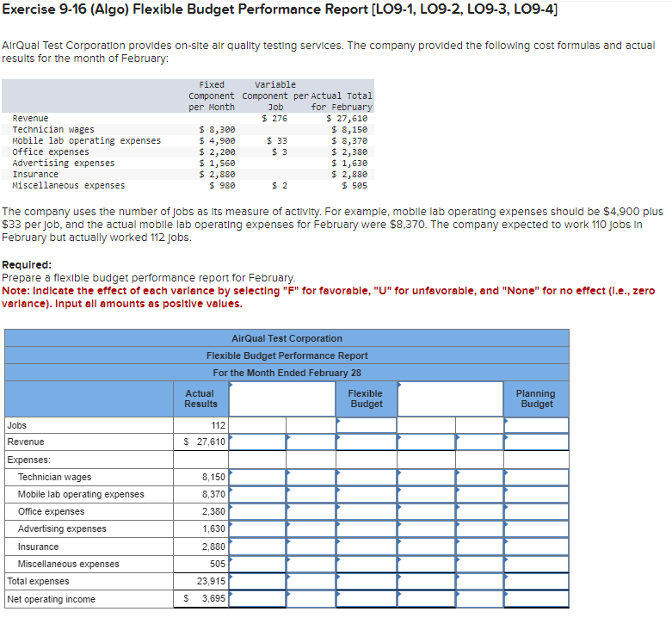672x624 pixels.
Task: Open header dropdown between Actual Results and Flexible Budget
Action: (x=282, y=398)
